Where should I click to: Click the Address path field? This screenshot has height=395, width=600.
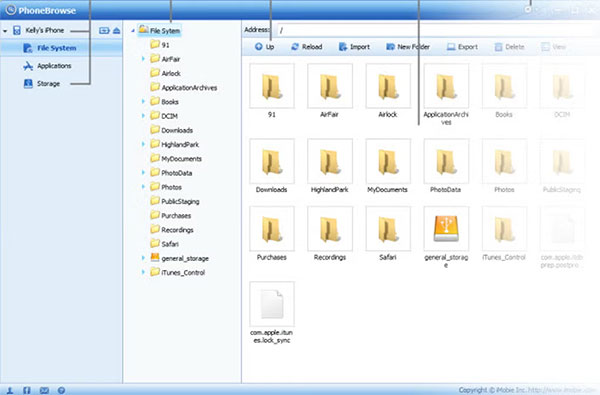point(436,30)
